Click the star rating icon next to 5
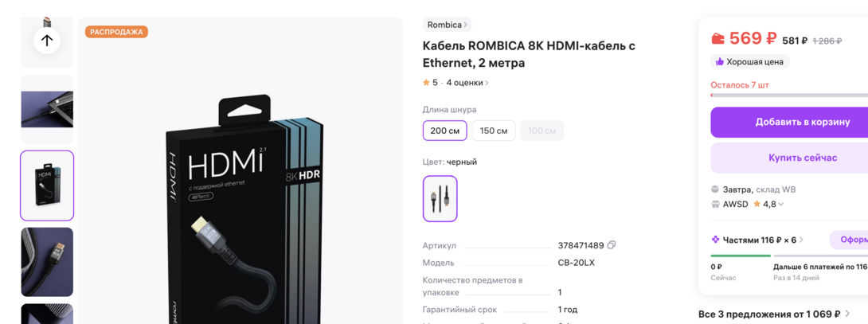Viewport: 868px width, 324px height. point(426,83)
